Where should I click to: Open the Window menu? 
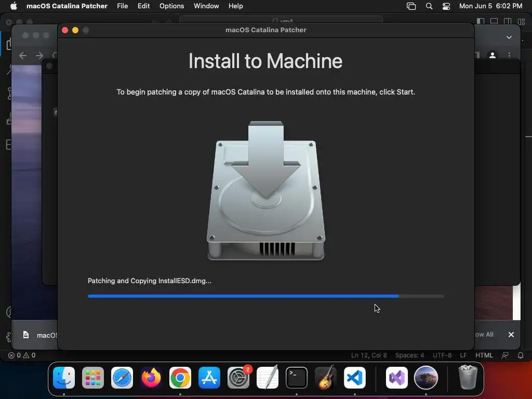pyautogui.click(x=206, y=6)
